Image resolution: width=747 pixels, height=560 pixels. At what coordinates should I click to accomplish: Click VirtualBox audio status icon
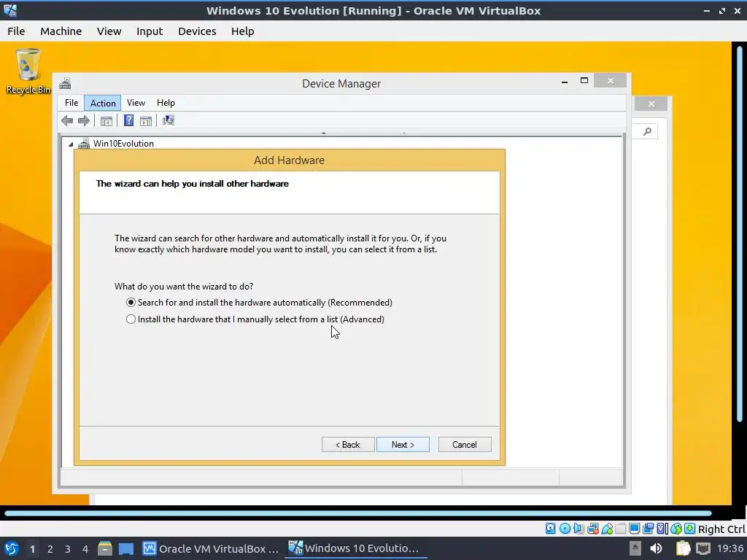[x=578, y=529]
